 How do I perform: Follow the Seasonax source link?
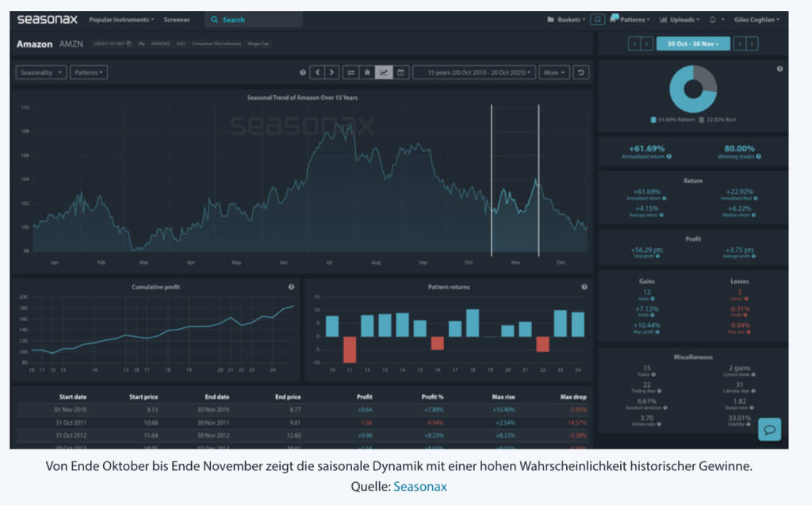(x=420, y=487)
